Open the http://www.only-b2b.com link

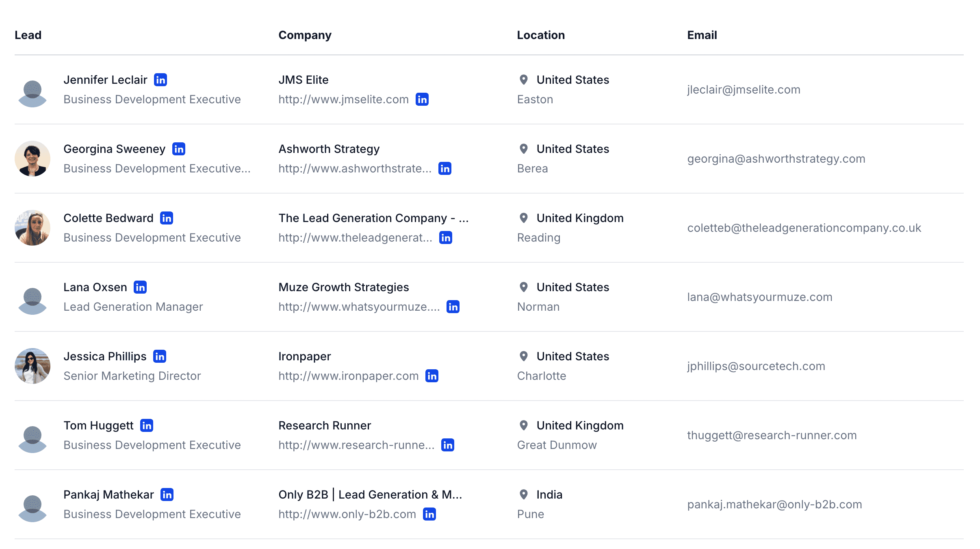[347, 514]
